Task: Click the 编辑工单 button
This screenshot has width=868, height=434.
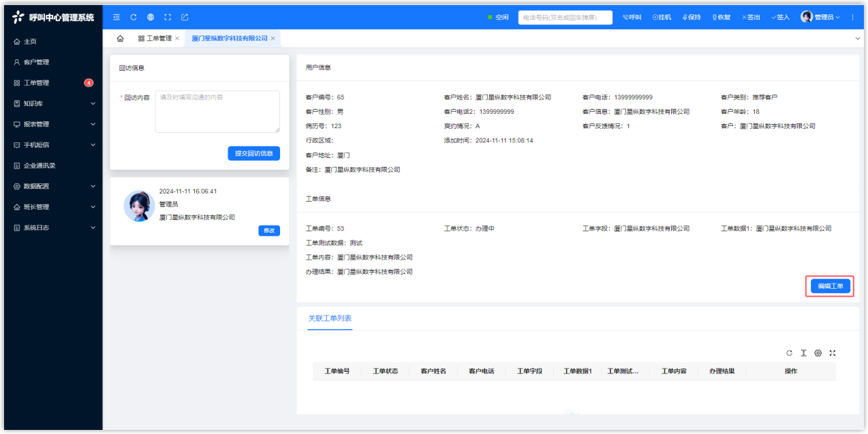Action: click(830, 286)
